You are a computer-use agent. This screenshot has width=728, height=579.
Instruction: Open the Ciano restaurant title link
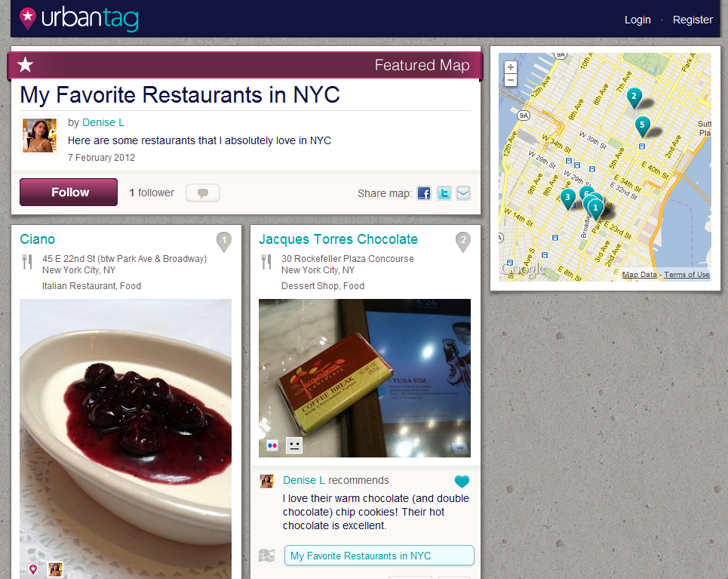37,239
